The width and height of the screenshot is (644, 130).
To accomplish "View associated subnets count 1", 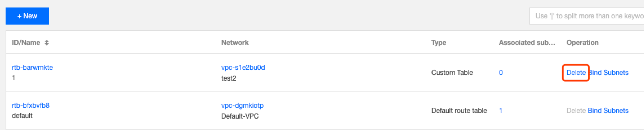I will coord(501,111).
